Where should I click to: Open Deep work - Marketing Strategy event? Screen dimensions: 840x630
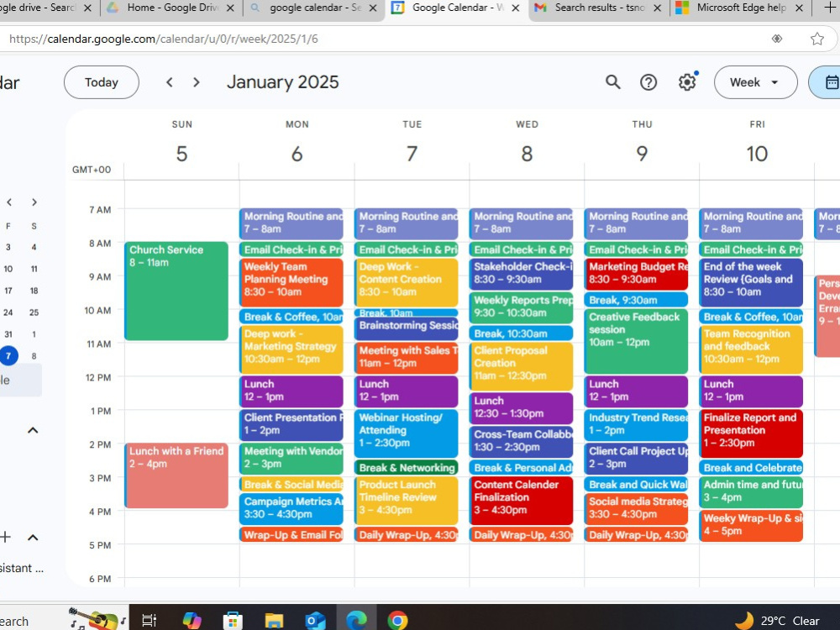tap(291, 349)
